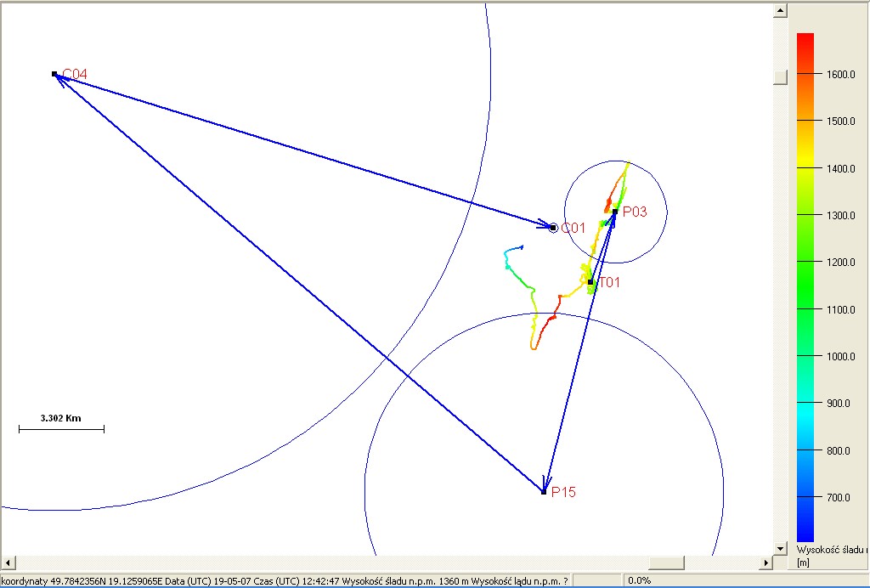Select waypoint C04 on the map
The height and width of the screenshot is (588, 870).
click(54, 74)
